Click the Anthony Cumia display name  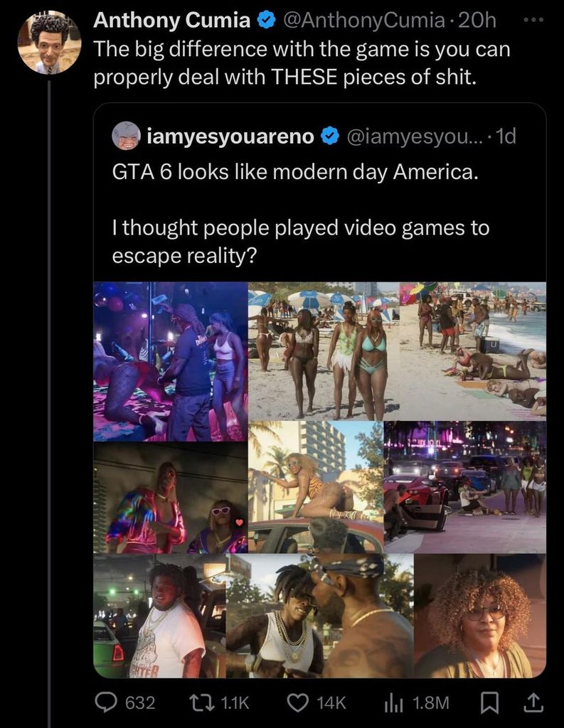(172, 20)
